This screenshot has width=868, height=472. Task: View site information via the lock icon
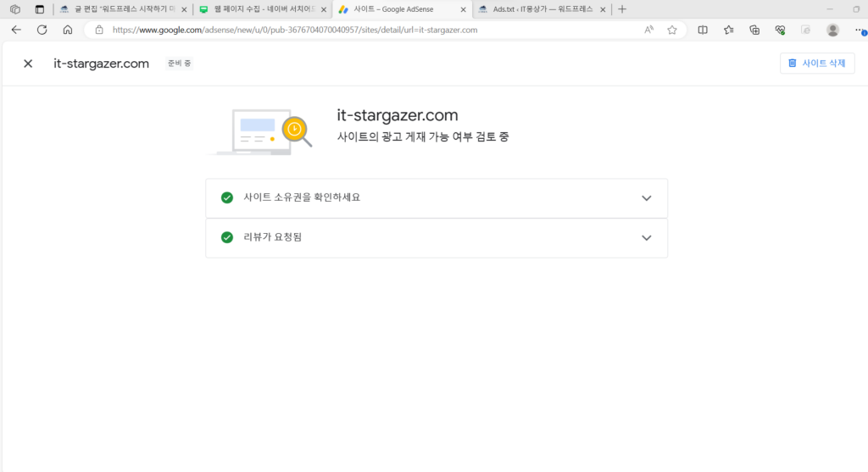(x=99, y=30)
